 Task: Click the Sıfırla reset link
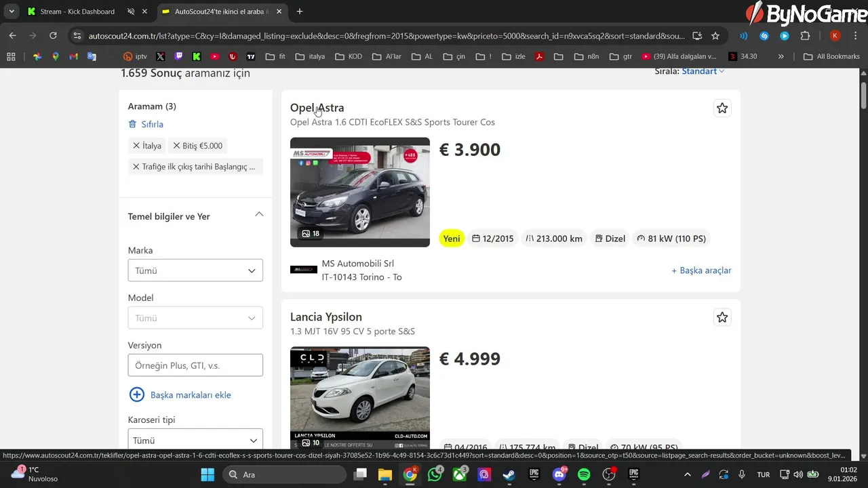pos(152,124)
